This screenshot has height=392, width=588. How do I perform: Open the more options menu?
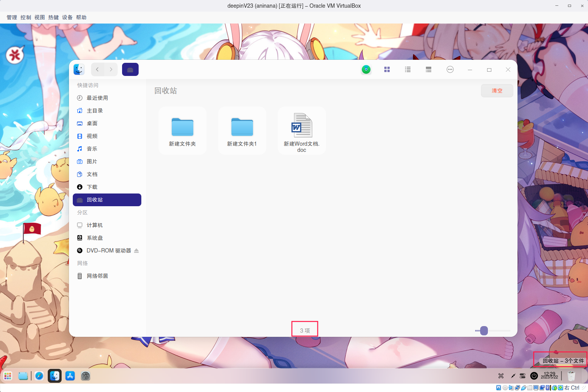[450, 69]
